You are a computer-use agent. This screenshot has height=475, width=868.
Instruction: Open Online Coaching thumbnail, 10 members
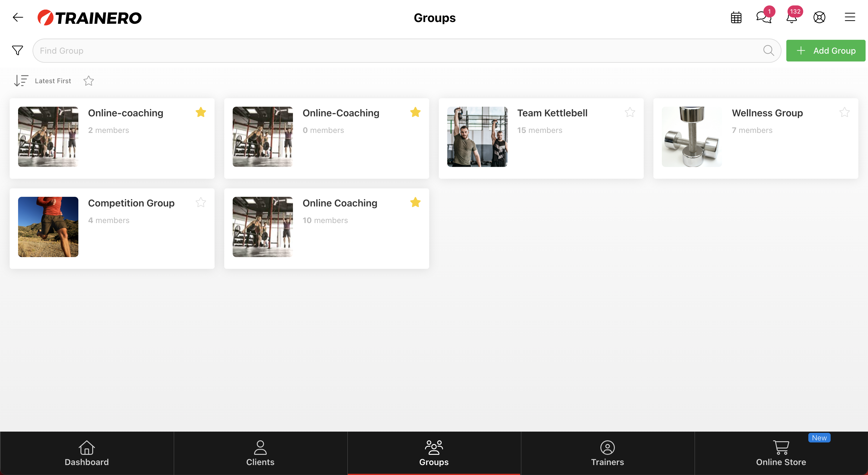263,227
